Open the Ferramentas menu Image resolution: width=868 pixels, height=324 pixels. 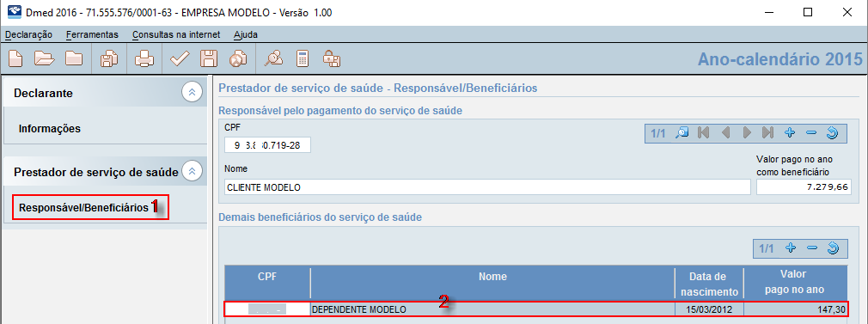click(x=93, y=34)
